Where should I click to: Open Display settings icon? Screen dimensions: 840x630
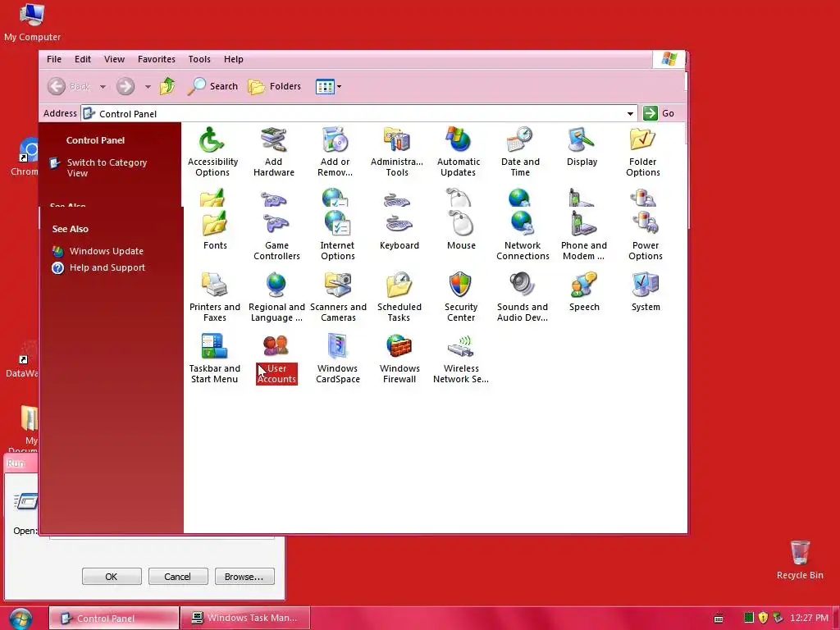[x=582, y=146]
